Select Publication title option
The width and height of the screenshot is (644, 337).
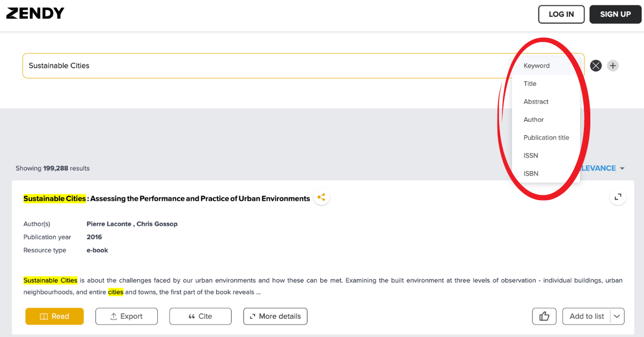(546, 138)
